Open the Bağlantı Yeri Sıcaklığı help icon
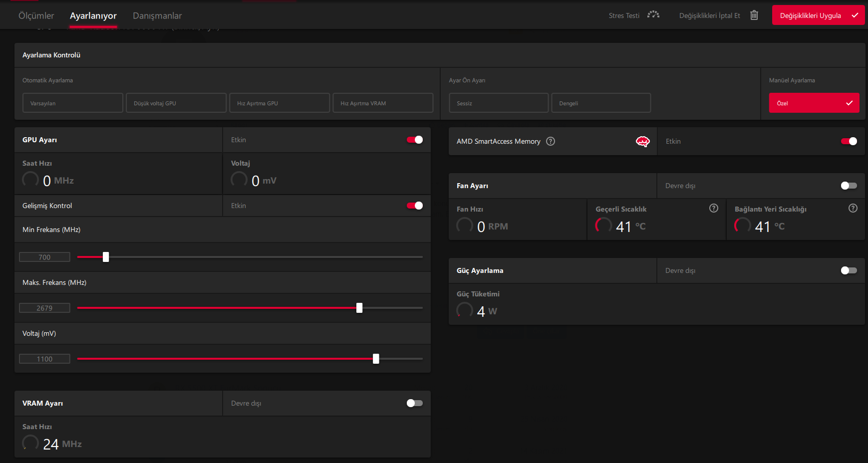868x463 pixels. tap(853, 208)
